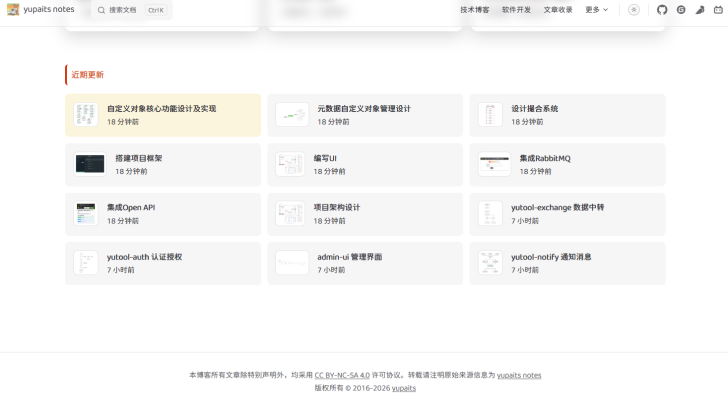Click the yupaits copyright link
Viewport: 728px width, 399px height.
pyautogui.click(x=404, y=388)
